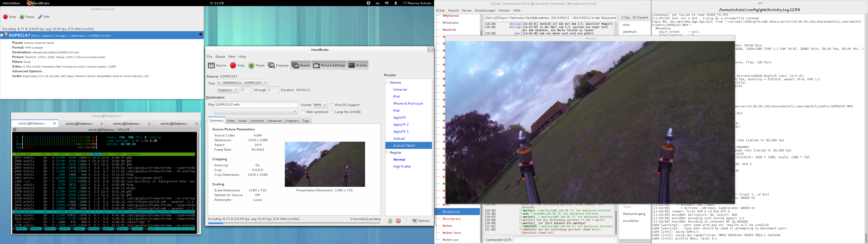Switch to Tags tab
868x244 pixels.
(306, 121)
